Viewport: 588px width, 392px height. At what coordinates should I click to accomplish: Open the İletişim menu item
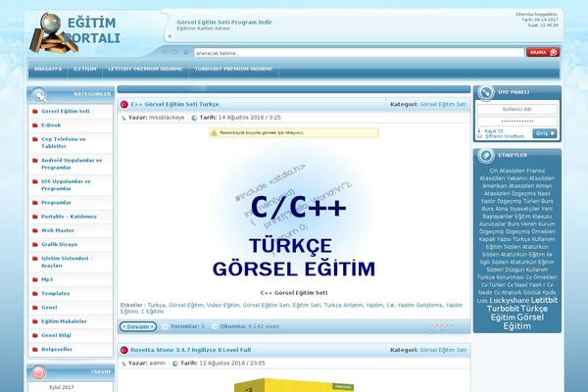pyautogui.click(x=84, y=70)
